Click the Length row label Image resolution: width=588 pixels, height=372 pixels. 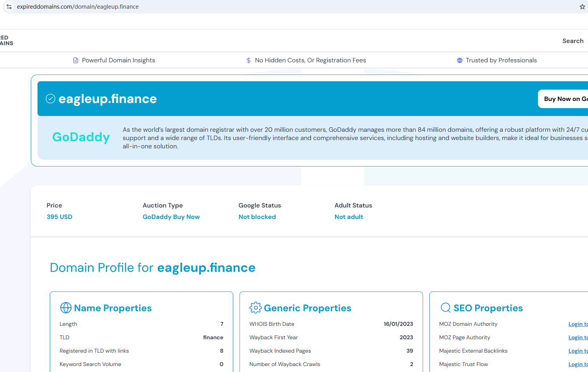click(x=68, y=324)
